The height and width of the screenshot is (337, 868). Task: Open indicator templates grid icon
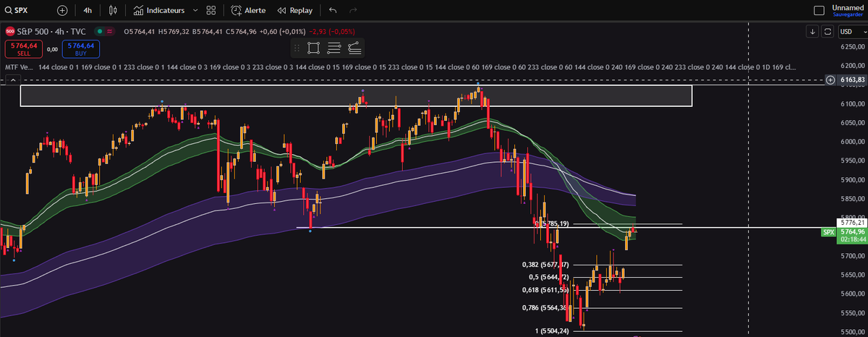click(x=210, y=11)
